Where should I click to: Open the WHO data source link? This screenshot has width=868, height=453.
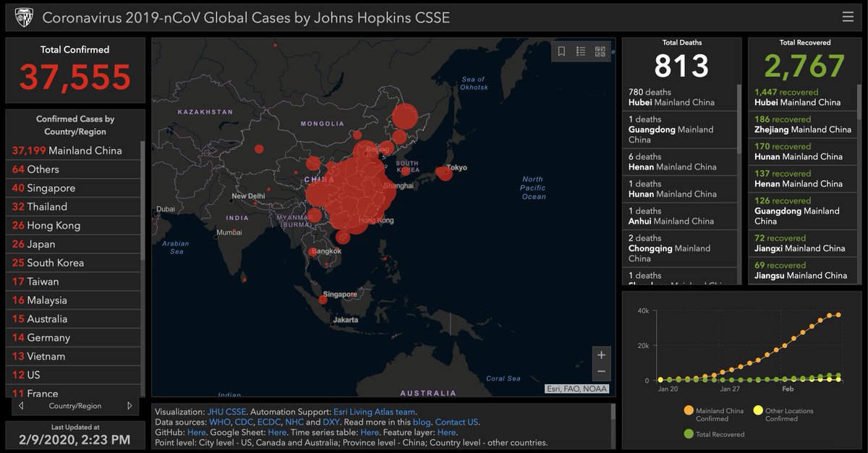coord(219,422)
